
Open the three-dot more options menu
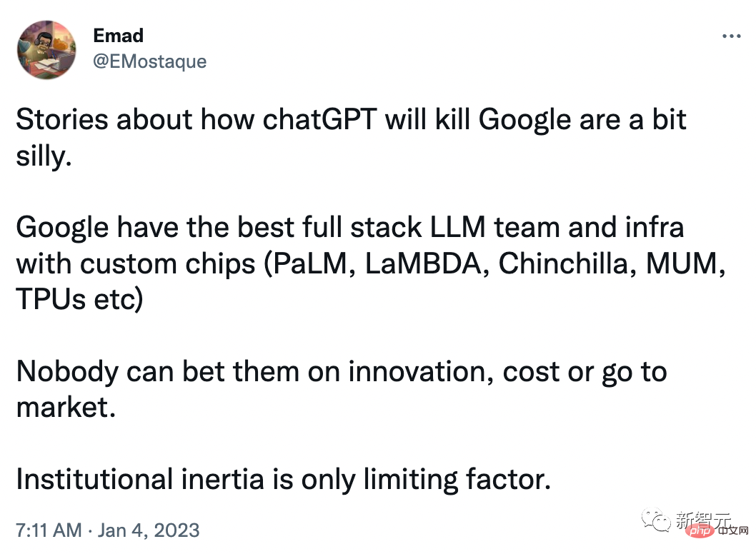click(731, 36)
